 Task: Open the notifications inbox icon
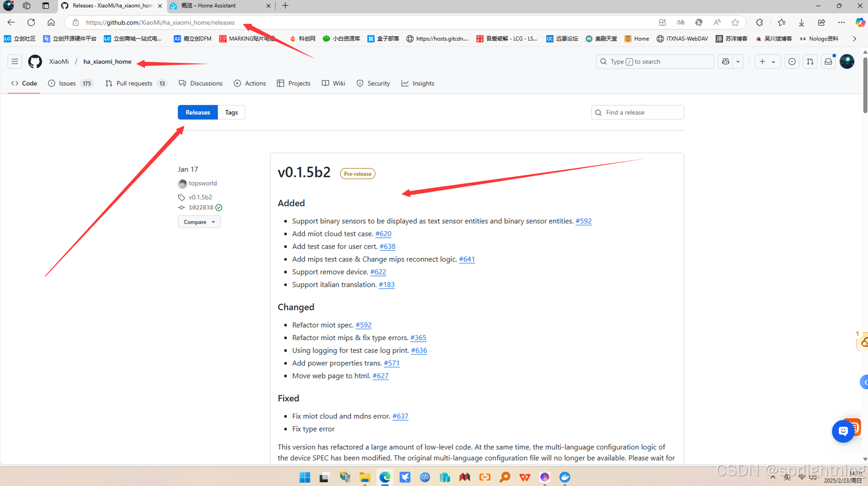pos(828,61)
